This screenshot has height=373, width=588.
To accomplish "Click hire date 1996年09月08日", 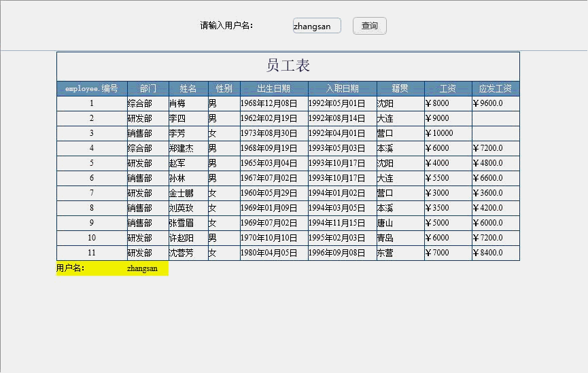I will click(342, 253).
